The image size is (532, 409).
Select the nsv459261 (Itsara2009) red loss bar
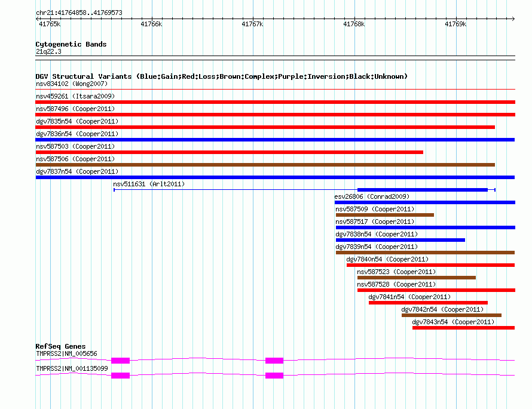pos(275,102)
